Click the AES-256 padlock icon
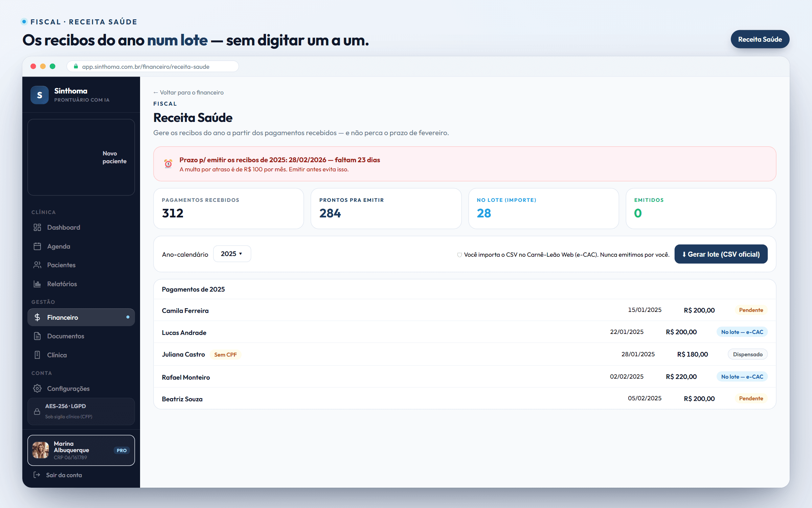This screenshot has width=812, height=508. click(x=37, y=411)
